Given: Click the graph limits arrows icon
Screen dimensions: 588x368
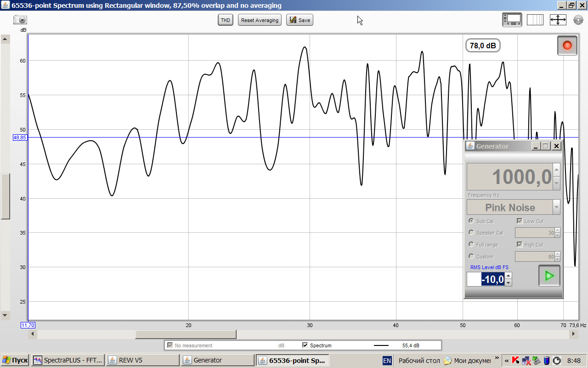Looking at the screenshot, I should (x=558, y=20).
